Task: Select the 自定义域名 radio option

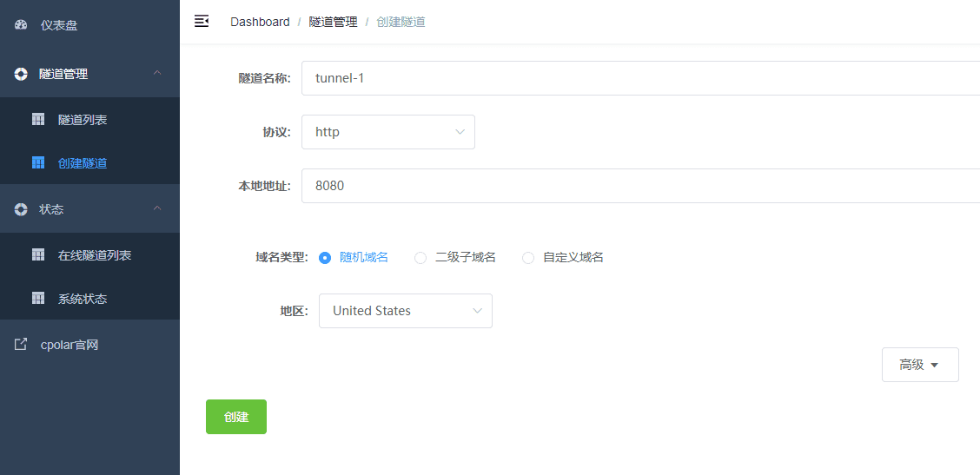Action: [528, 258]
